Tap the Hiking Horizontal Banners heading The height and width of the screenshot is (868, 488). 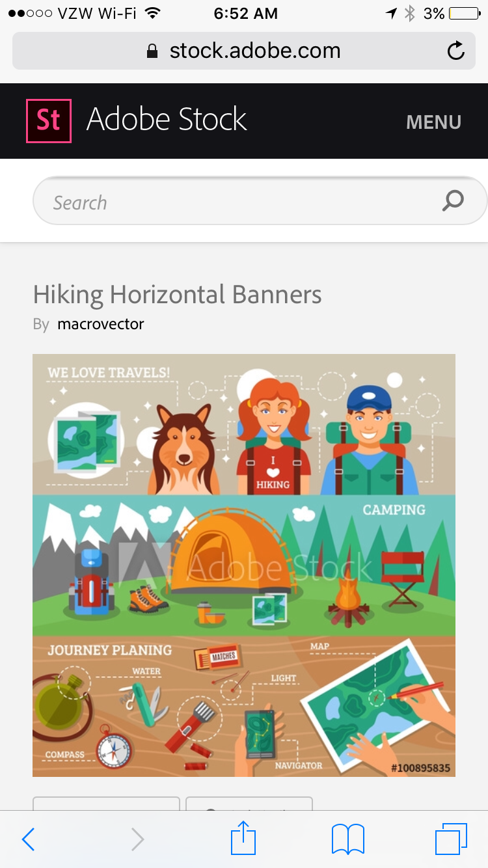[x=178, y=295]
